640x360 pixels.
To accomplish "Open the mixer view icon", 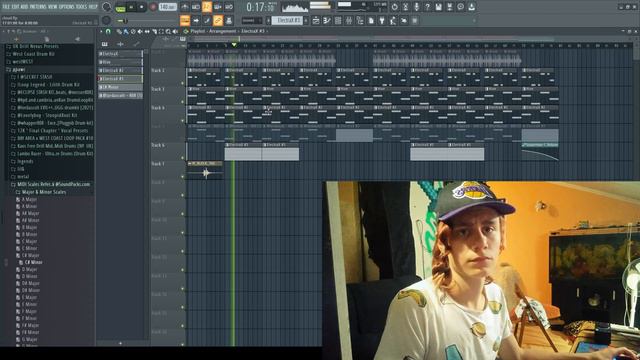I will point(349,20).
